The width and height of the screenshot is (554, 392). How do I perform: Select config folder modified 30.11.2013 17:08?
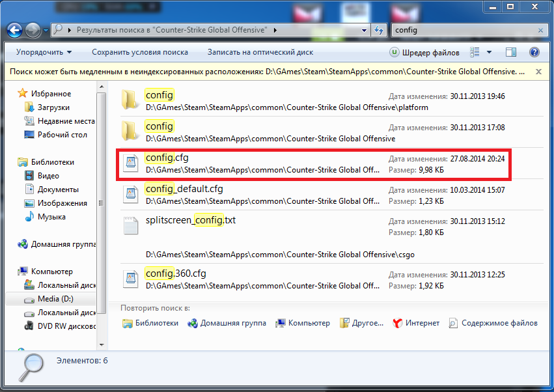(331, 132)
